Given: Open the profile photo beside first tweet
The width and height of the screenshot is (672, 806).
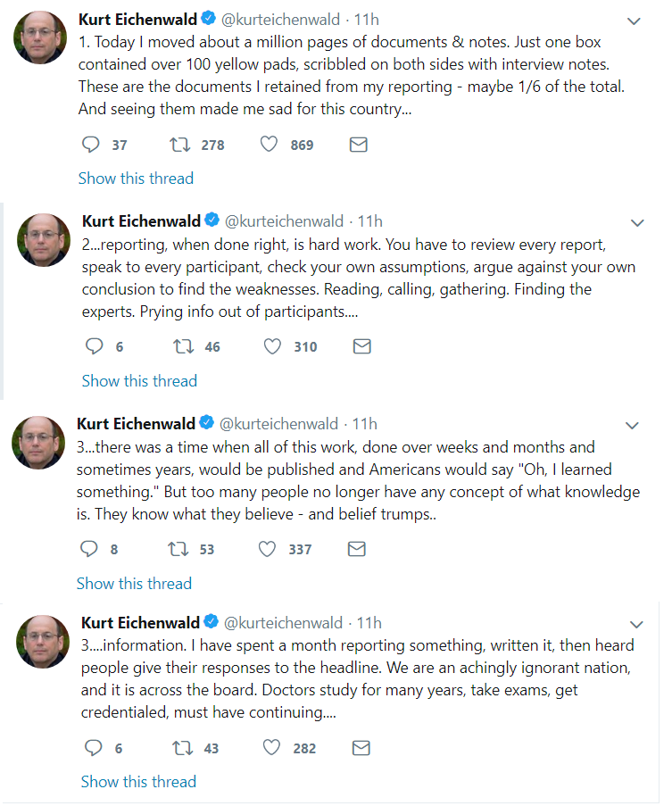Looking at the screenshot, I should [x=40, y=37].
